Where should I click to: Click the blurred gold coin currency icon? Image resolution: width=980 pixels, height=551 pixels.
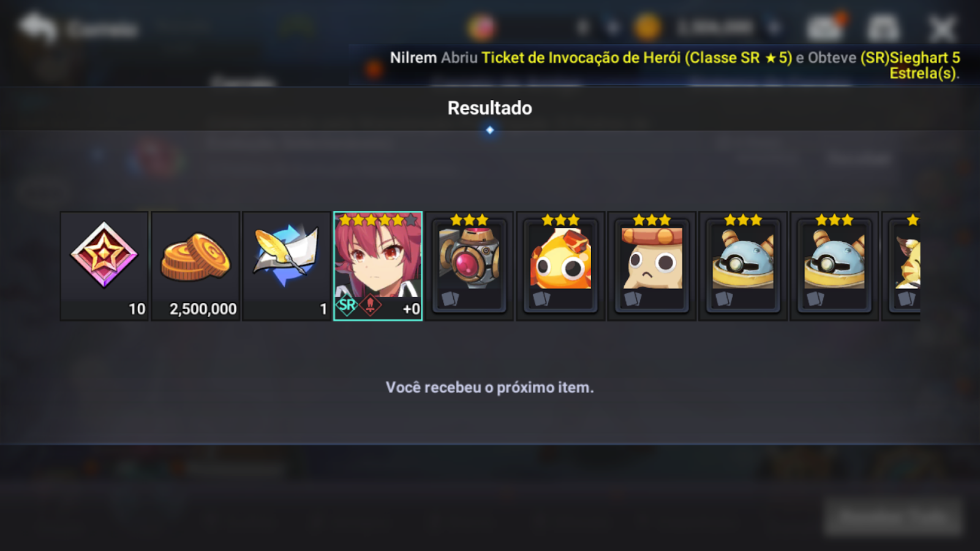pyautogui.click(x=647, y=28)
